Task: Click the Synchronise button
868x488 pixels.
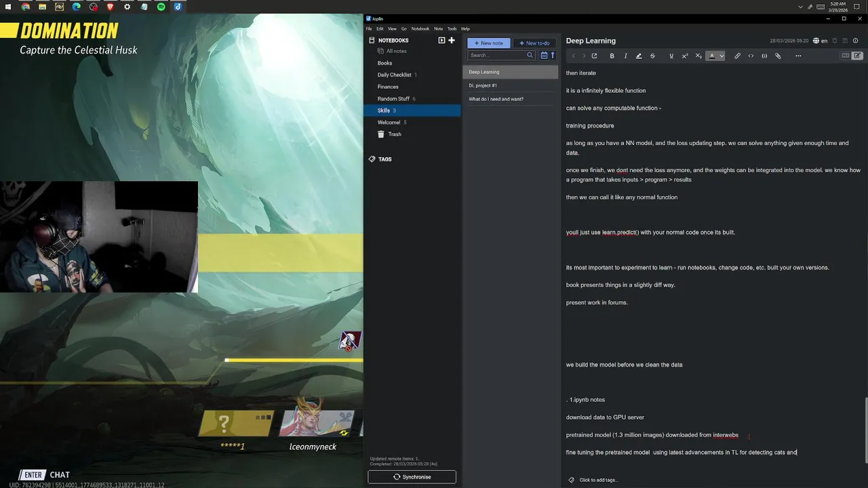Action: point(412,476)
